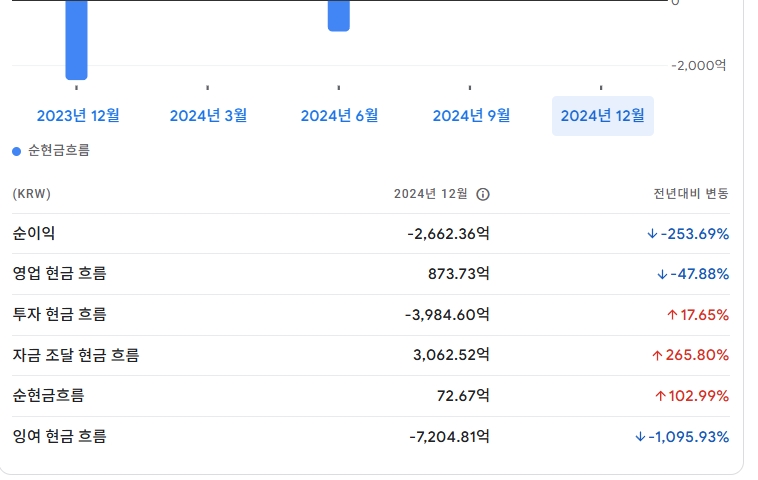The height and width of the screenshot is (480, 758).
Task: Open info icon beside 2024년 12월 header
Action: (x=482, y=194)
